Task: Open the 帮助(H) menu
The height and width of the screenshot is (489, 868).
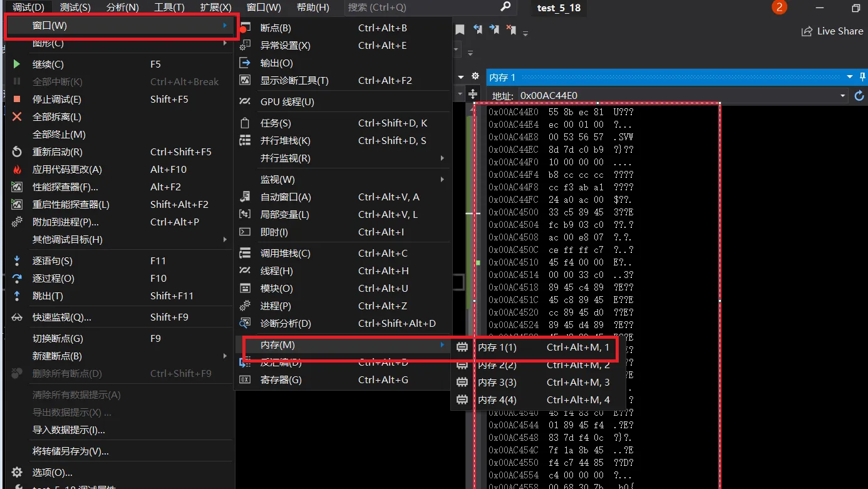Action: 313,8
